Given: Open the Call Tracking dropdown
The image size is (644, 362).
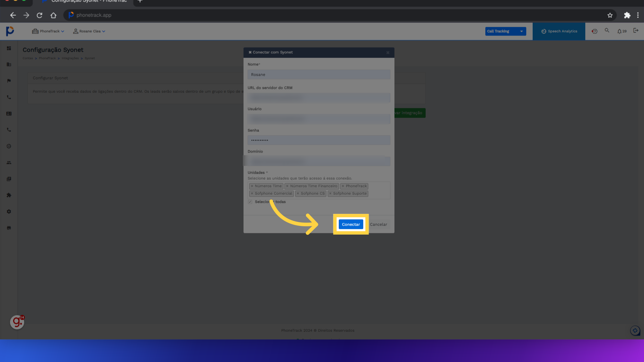Looking at the screenshot, I should [505, 31].
